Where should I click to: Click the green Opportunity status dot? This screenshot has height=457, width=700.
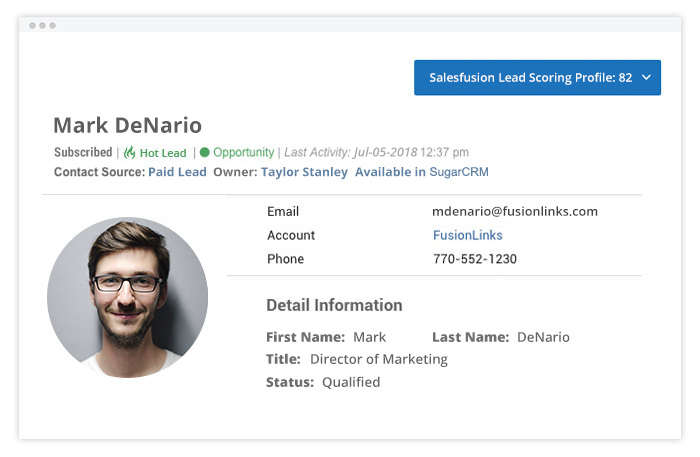click(204, 153)
